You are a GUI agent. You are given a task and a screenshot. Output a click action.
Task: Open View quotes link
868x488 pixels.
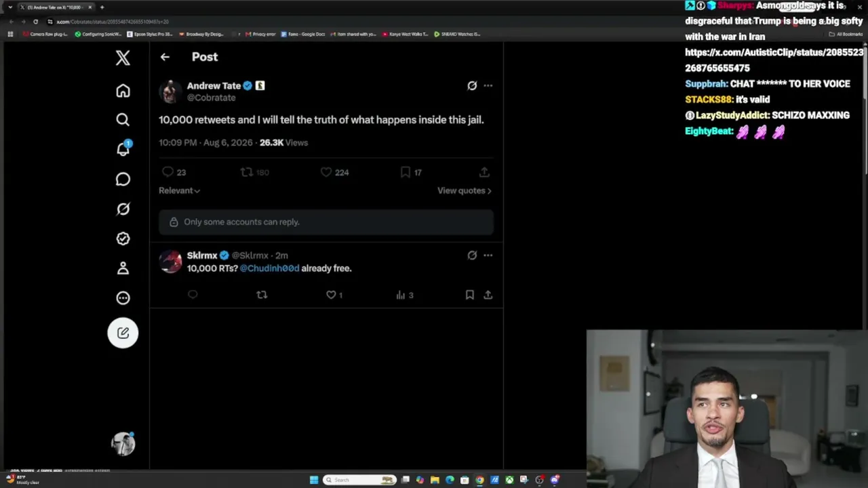465,190
